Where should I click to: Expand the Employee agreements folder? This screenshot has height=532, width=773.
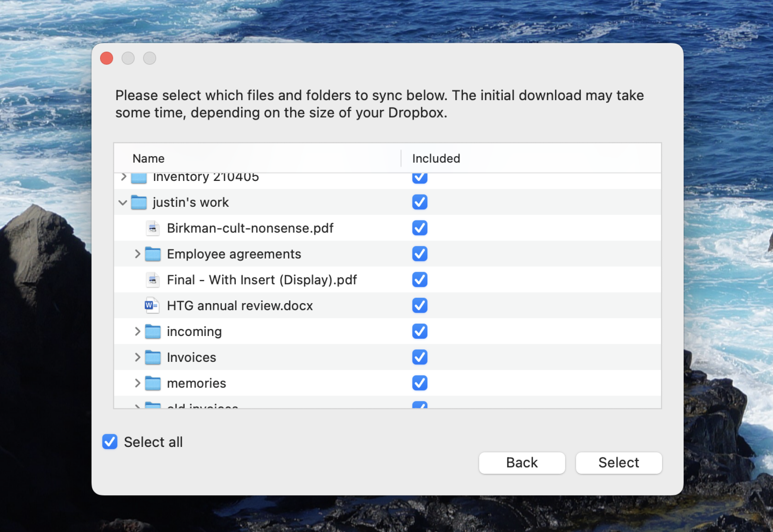pyautogui.click(x=137, y=254)
